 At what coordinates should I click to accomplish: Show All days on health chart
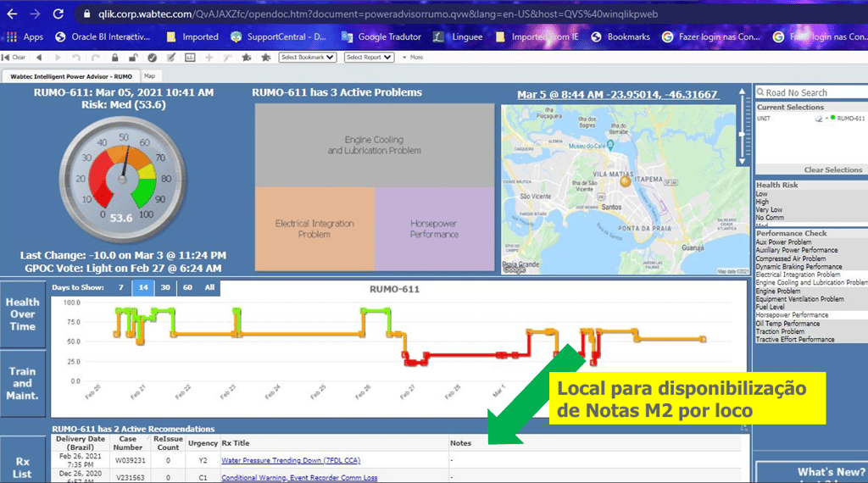(209, 288)
